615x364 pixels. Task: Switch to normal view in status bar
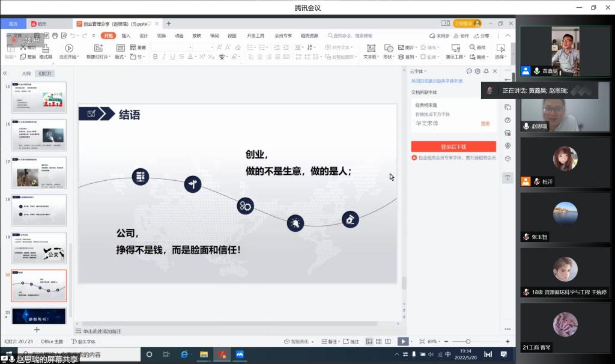pyautogui.click(x=369, y=341)
